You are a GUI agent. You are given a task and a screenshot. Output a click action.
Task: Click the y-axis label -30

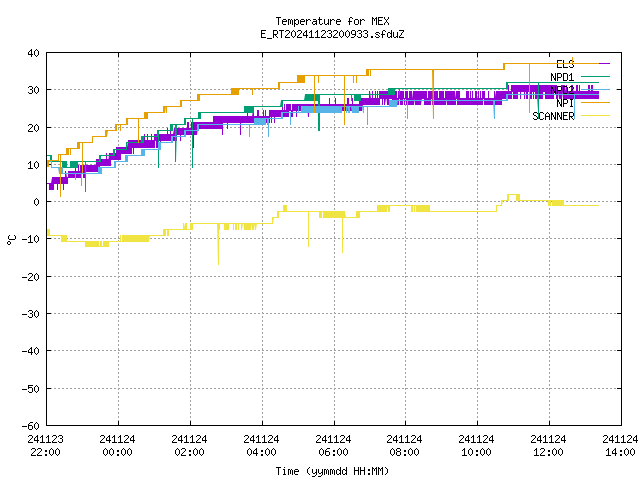tap(31, 314)
